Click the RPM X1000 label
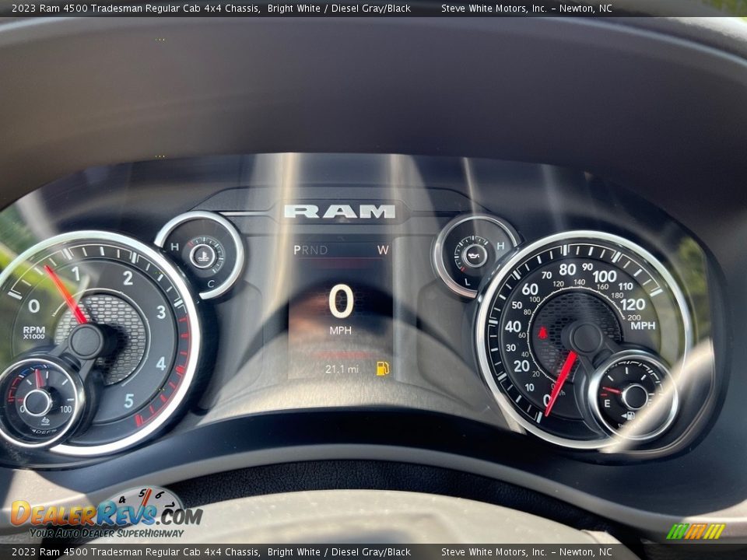Screen dimensions: 747x560 (33, 332)
